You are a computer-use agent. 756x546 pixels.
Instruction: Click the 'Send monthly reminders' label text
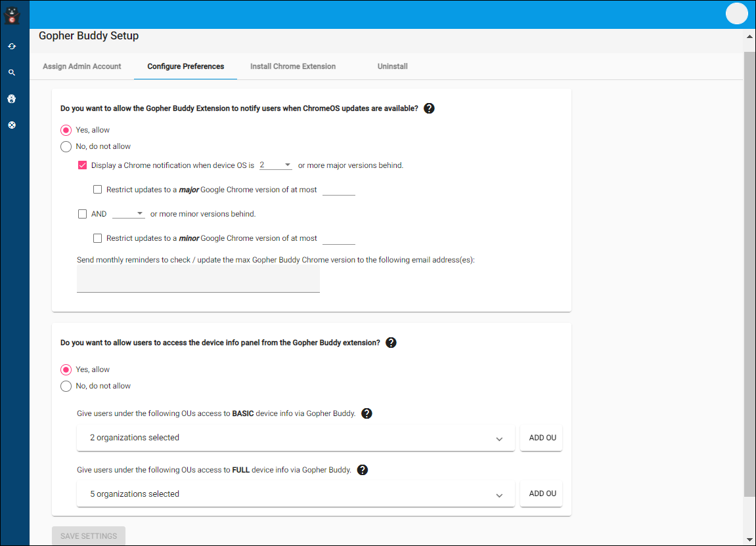pos(276,260)
